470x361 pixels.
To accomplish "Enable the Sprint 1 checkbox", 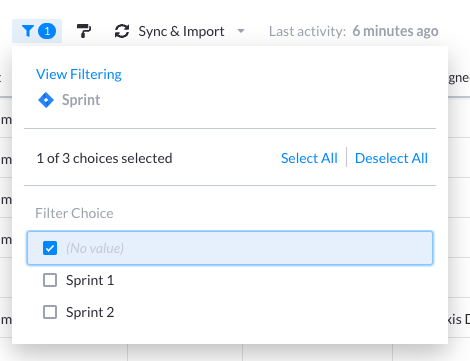I will [x=50, y=280].
